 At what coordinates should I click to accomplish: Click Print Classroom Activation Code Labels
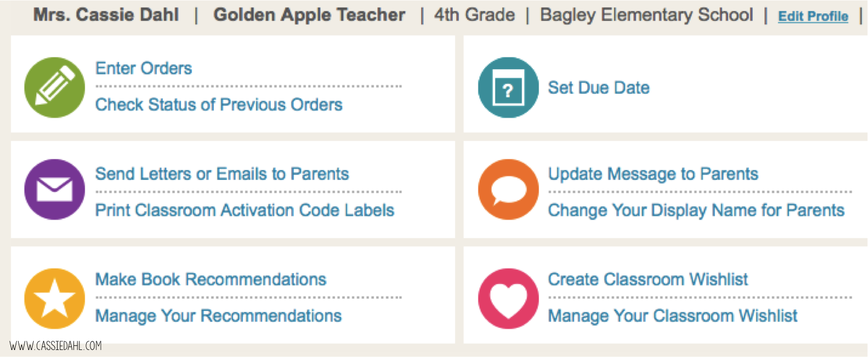244,210
